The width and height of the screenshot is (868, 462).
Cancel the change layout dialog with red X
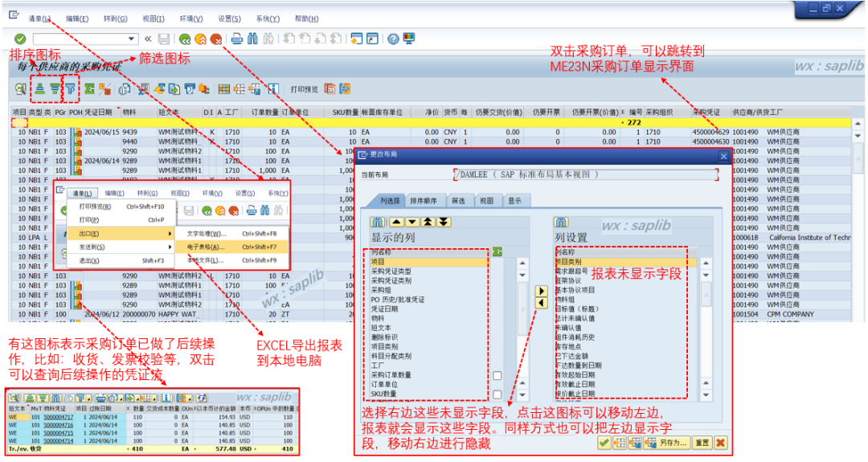720,443
